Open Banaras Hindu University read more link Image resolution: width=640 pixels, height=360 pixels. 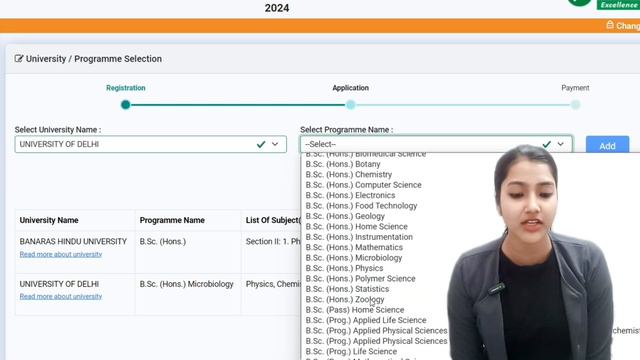pyautogui.click(x=61, y=254)
